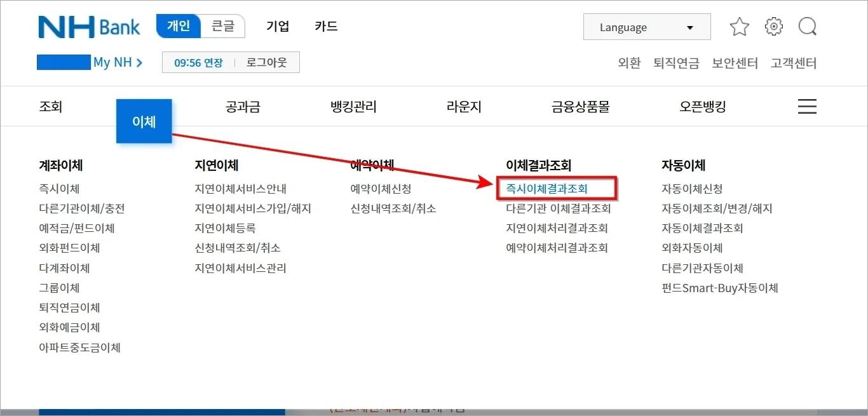Image resolution: width=868 pixels, height=416 pixels.
Task: Switch to 큰글 large text mode
Action: click(x=222, y=26)
